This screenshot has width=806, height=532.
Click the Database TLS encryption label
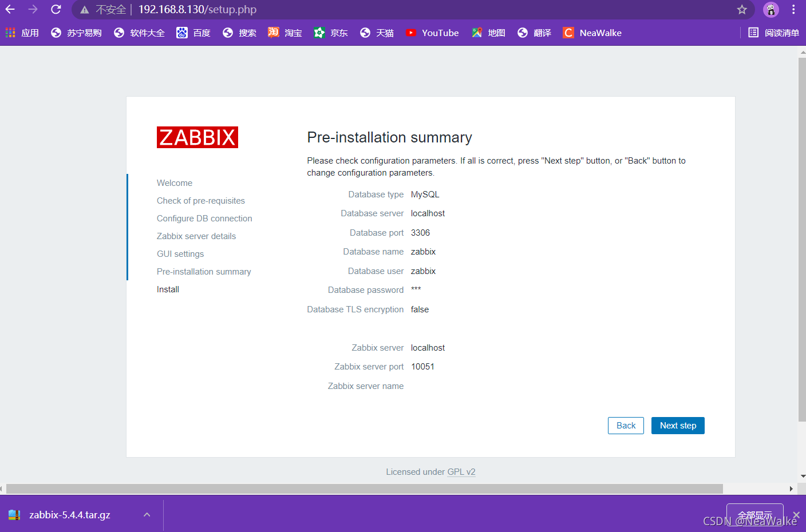click(355, 309)
